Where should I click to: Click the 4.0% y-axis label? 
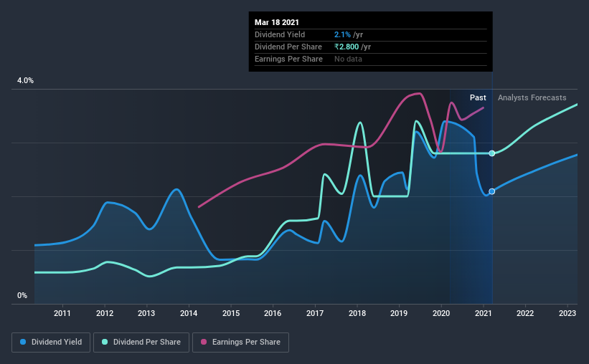click(25, 81)
